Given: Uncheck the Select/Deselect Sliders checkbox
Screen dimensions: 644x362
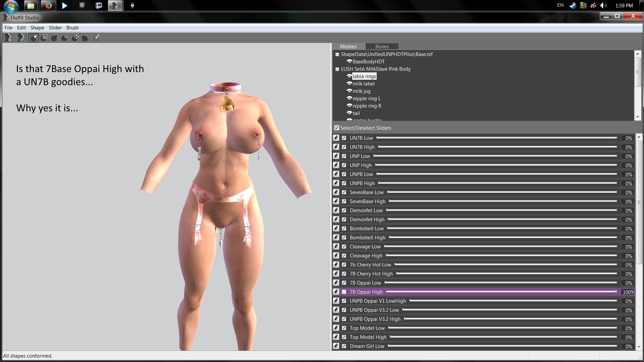Looking at the screenshot, I should [337, 128].
